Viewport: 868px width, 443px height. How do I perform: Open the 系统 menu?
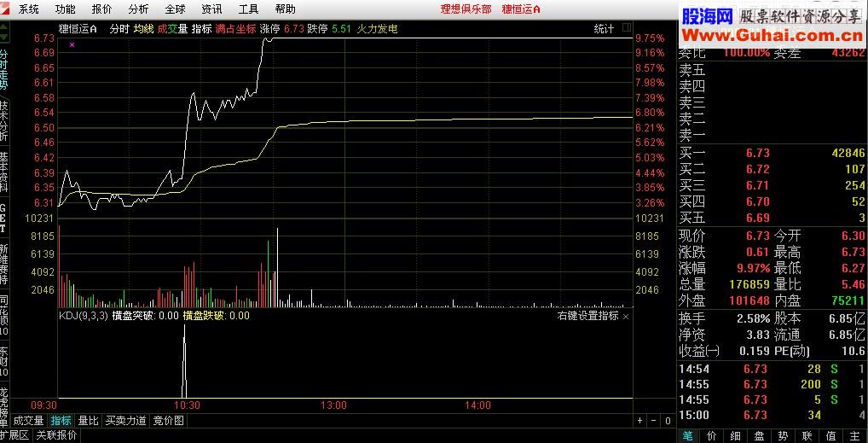coord(29,9)
